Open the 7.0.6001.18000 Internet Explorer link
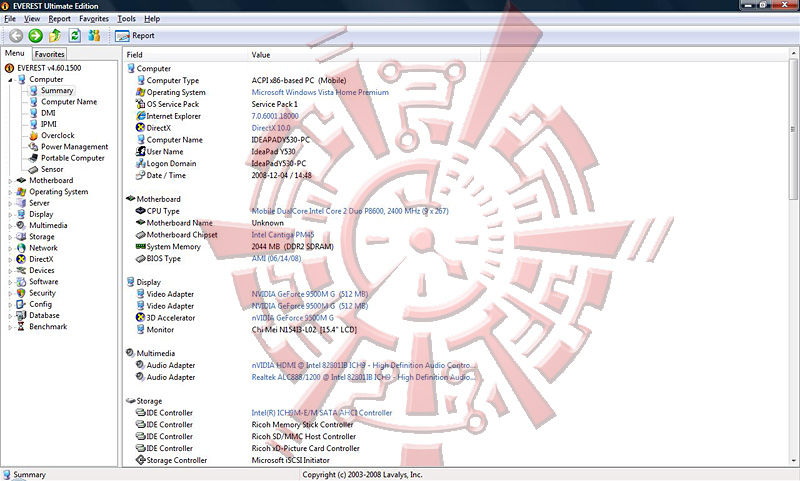 [275, 116]
